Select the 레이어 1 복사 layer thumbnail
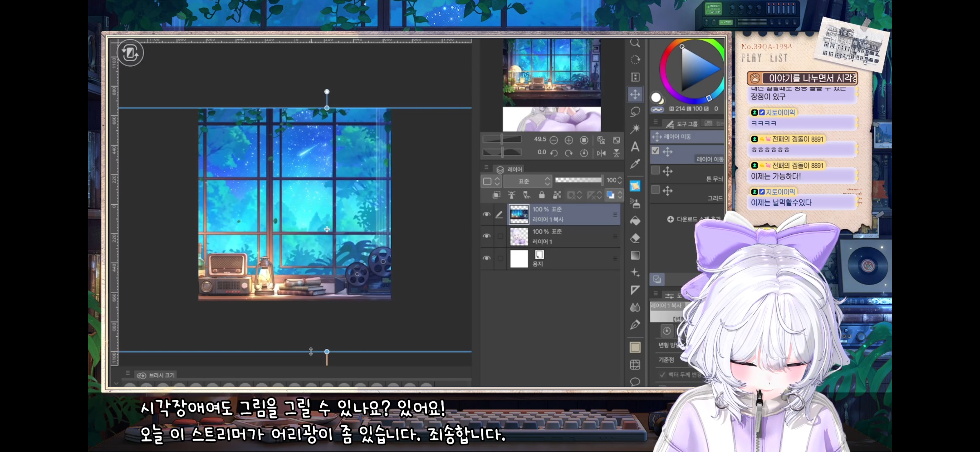980x452 pixels. [519, 214]
